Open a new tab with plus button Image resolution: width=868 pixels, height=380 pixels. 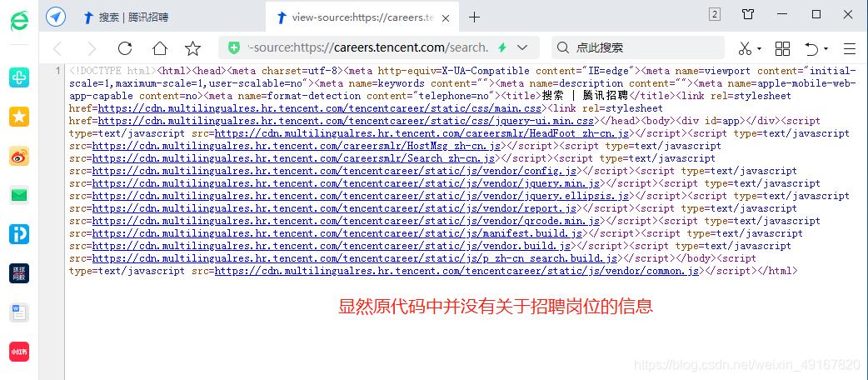pos(475,17)
